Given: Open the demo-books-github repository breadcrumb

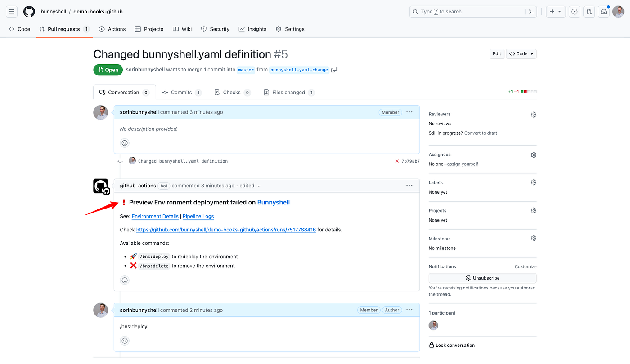Looking at the screenshot, I should point(98,12).
